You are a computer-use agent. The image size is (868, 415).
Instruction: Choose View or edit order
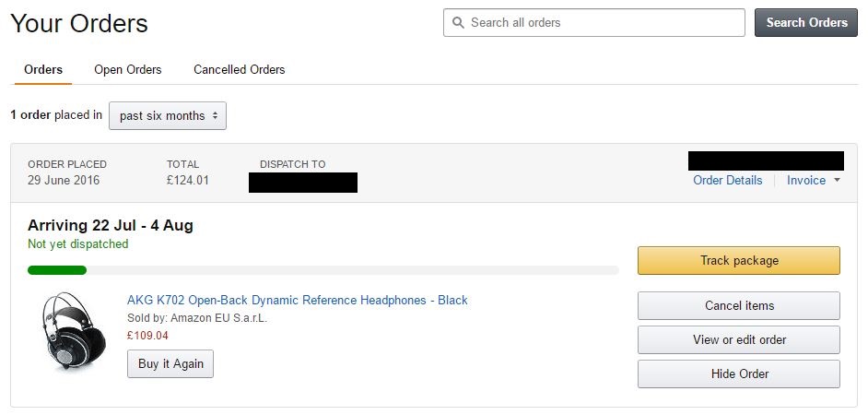(738, 339)
